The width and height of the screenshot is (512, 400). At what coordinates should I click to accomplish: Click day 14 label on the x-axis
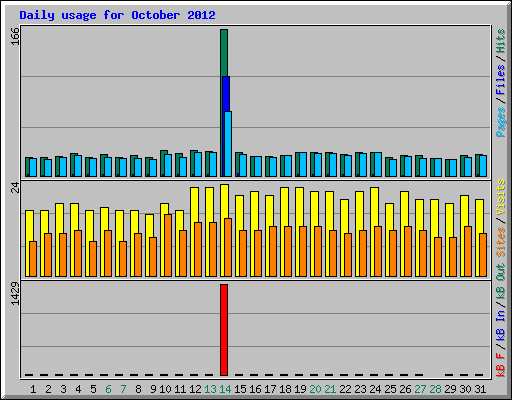pos(225,389)
